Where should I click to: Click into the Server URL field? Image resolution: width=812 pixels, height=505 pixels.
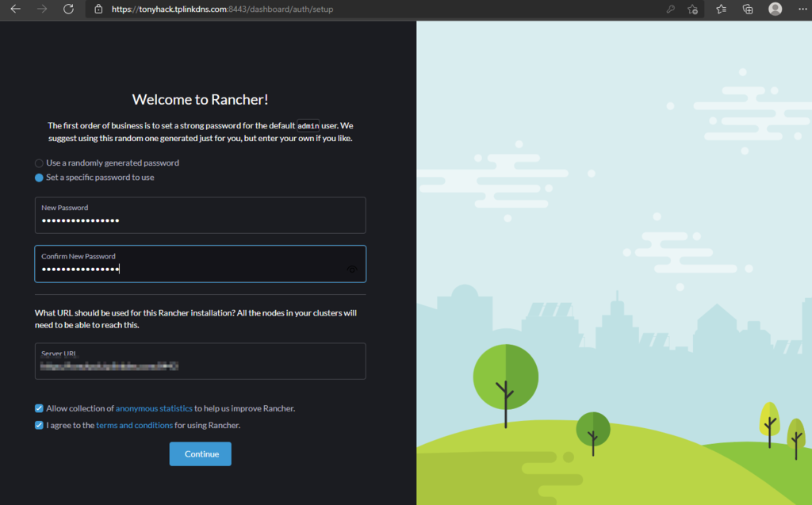201,361
